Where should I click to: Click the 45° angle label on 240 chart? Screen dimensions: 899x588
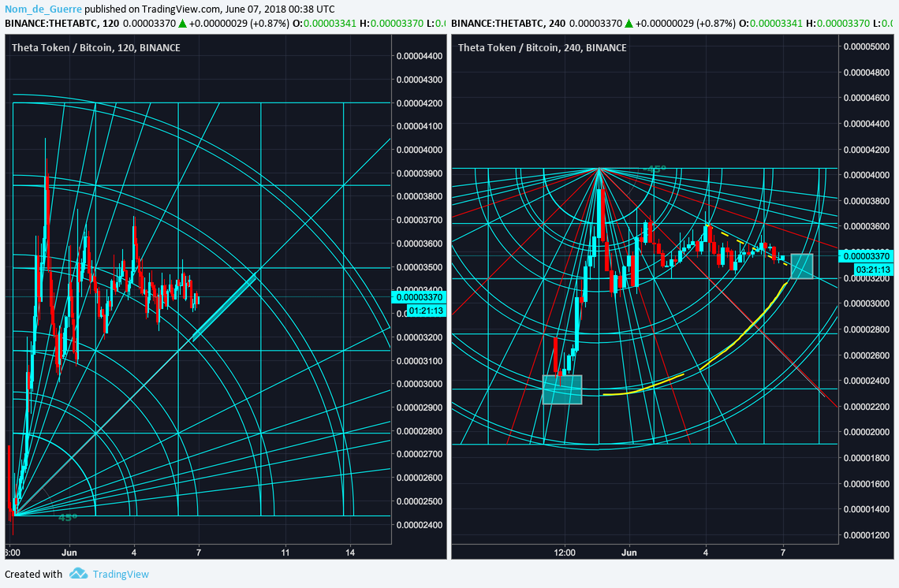pos(656,169)
